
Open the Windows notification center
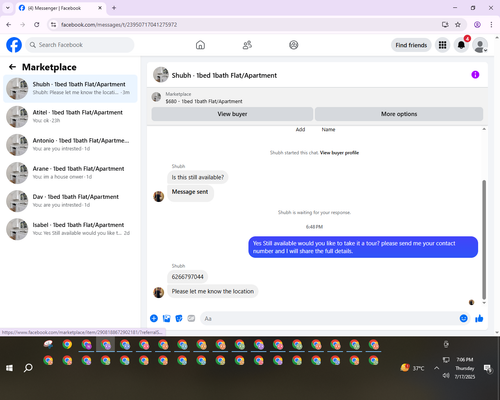pyautogui.click(x=488, y=368)
